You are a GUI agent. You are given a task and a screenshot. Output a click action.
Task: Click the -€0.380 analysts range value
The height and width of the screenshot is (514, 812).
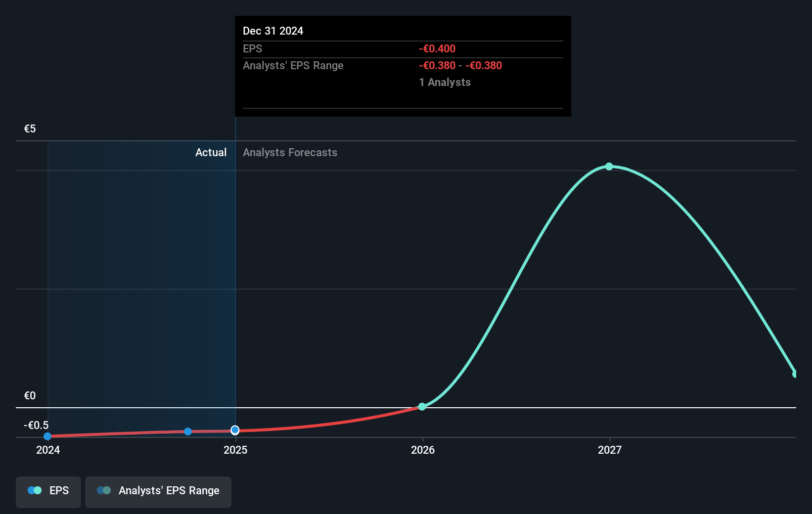coord(436,65)
